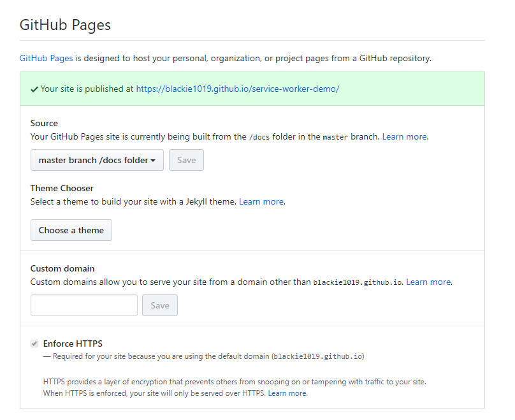Click the Custom domain text input
Viewport: 515px width, 420px height.
click(84, 305)
